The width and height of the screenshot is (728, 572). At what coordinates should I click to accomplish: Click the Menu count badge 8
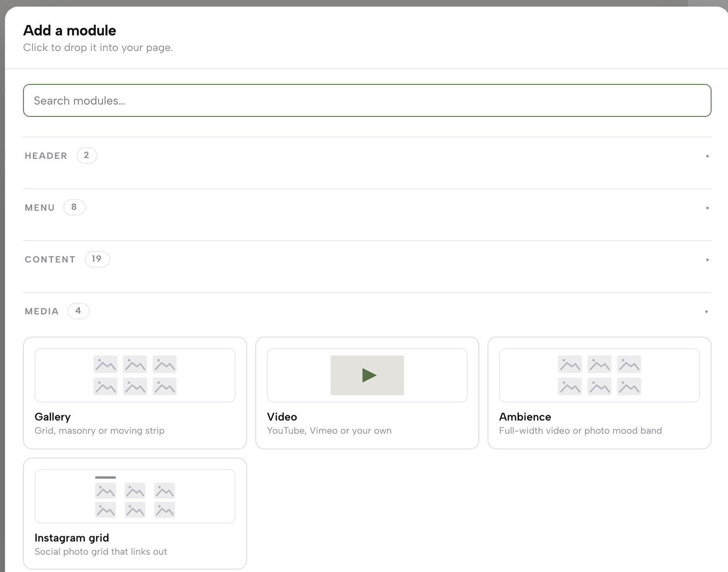[x=74, y=207]
